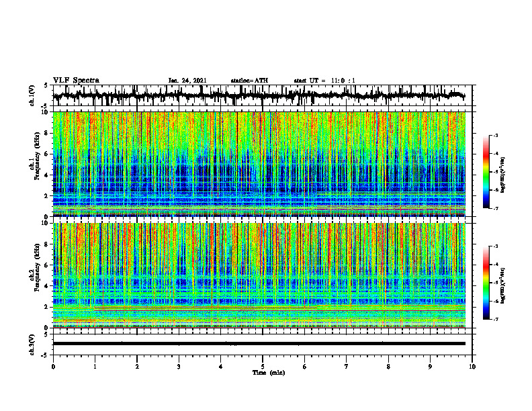
Task: Click time axis tick label '0'
Action: [53, 367]
